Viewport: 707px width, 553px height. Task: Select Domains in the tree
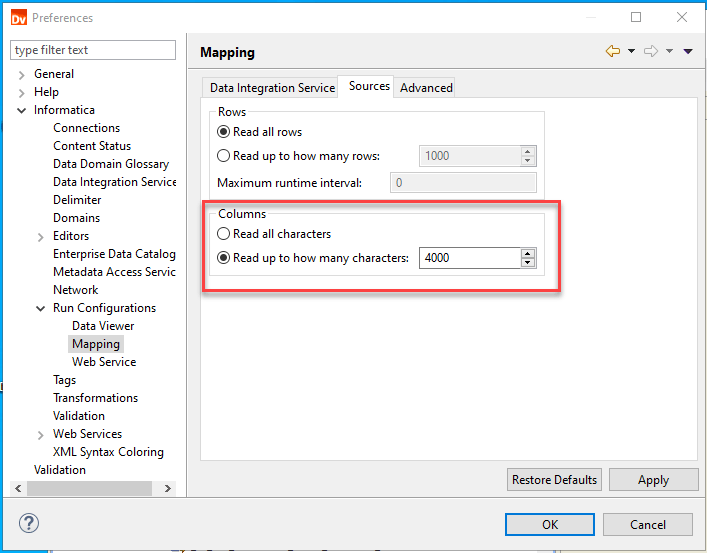[x=77, y=218]
